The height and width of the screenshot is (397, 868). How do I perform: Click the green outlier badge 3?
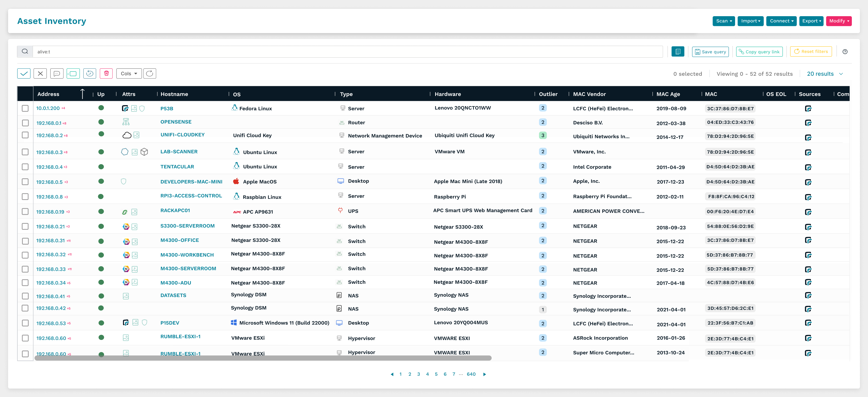coord(542,135)
